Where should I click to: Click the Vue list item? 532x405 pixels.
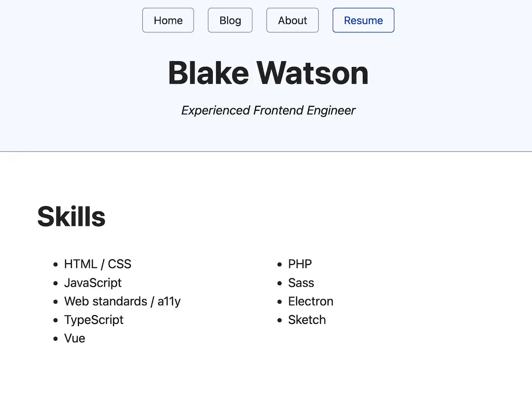pos(74,339)
